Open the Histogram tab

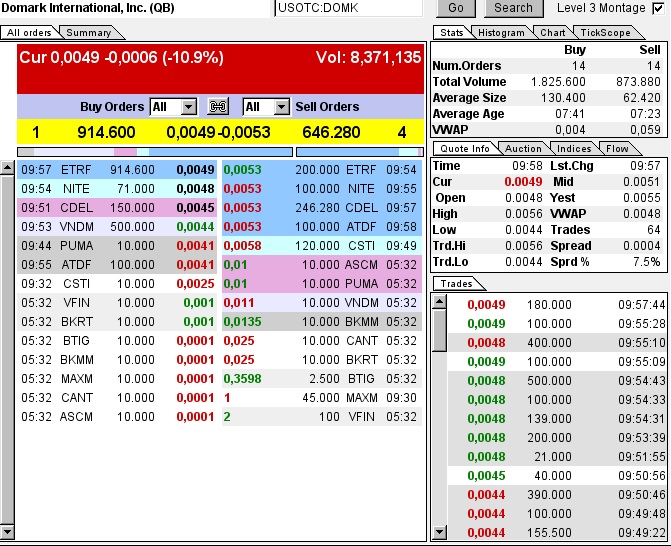coord(501,33)
